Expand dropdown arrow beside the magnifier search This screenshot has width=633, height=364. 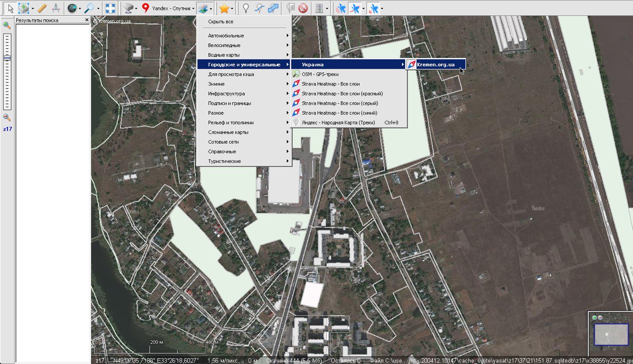click(98, 8)
